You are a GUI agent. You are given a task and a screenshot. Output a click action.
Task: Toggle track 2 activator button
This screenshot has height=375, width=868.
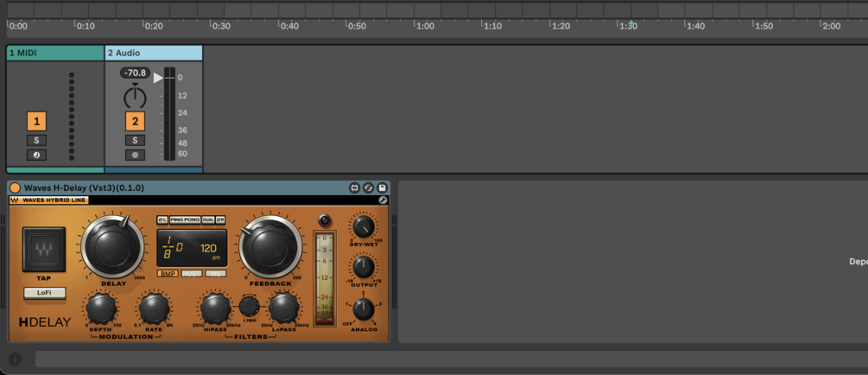(x=135, y=121)
